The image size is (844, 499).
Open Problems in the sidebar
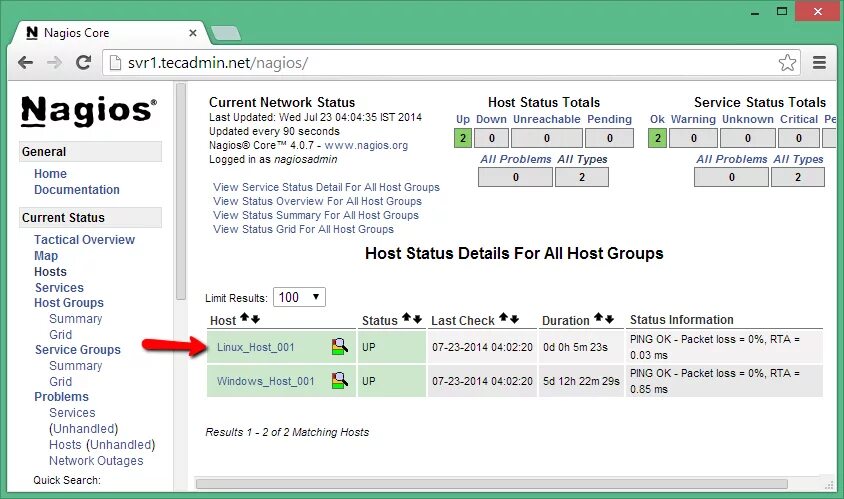[61, 397]
